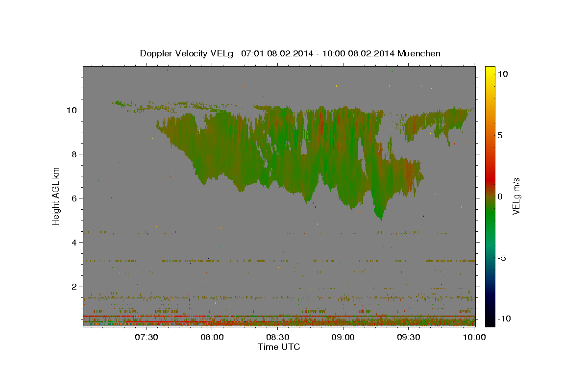Screen dimensions: 588x392
Task: Click the colorbar tick value 0
Action: point(500,196)
